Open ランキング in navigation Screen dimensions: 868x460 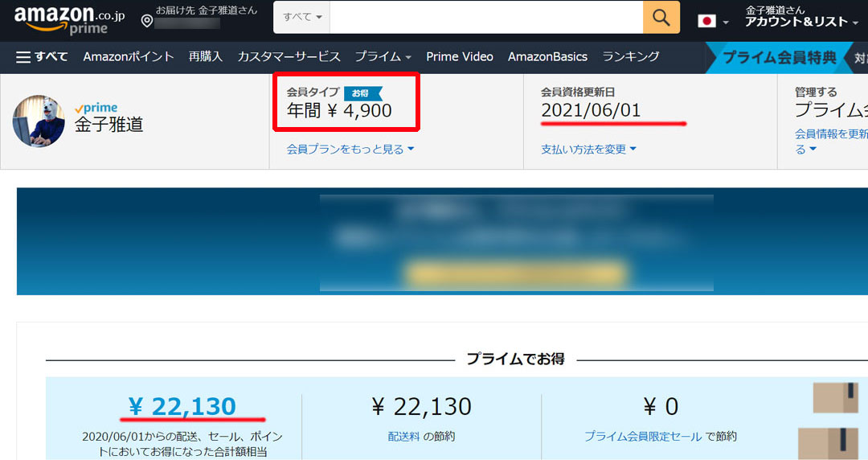click(x=631, y=56)
